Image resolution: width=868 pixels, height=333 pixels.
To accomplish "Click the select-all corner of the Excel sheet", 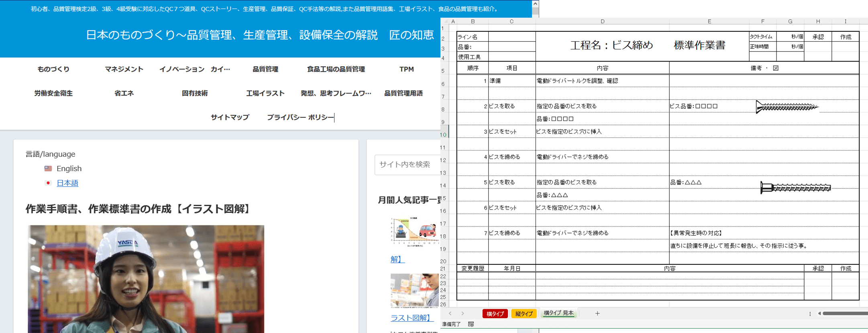I will click(x=444, y=21).
